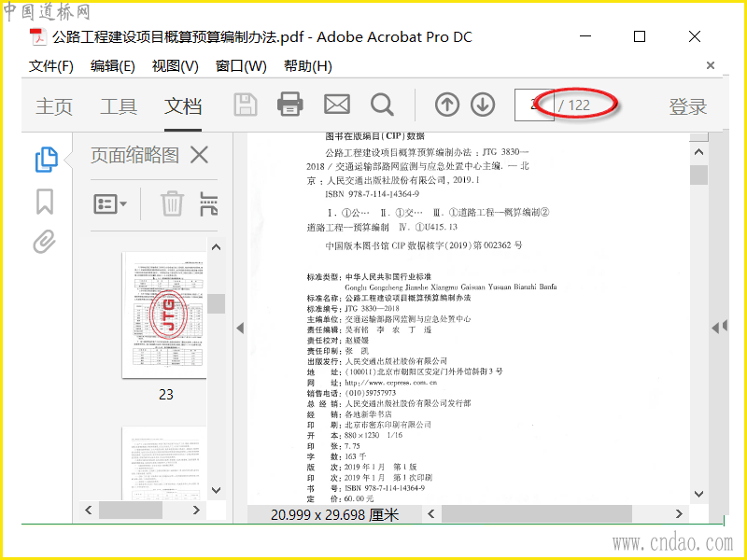Click the 定价 60.00 元 line
The height and width of the screenshot is (560, 747).
pos(340,499)
